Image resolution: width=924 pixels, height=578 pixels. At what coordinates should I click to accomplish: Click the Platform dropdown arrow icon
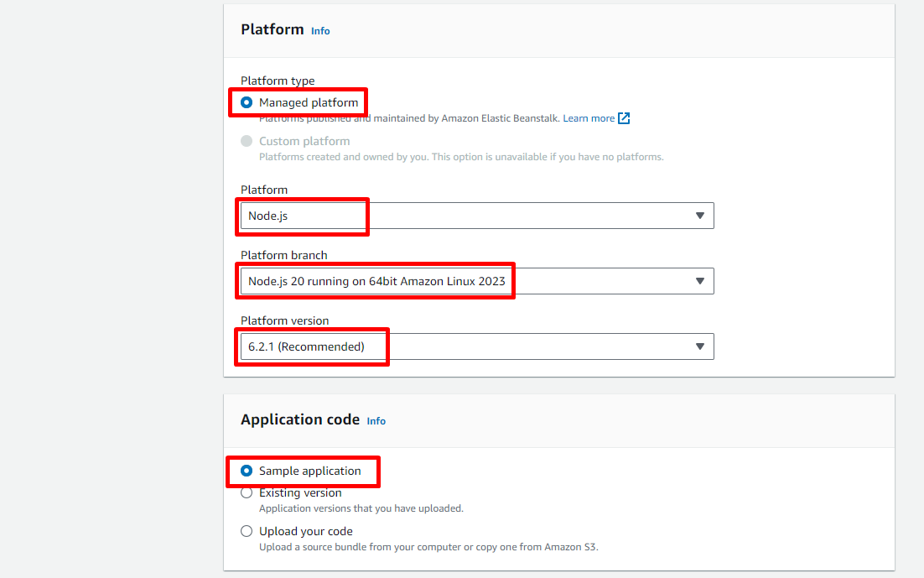tap(700, 216)
